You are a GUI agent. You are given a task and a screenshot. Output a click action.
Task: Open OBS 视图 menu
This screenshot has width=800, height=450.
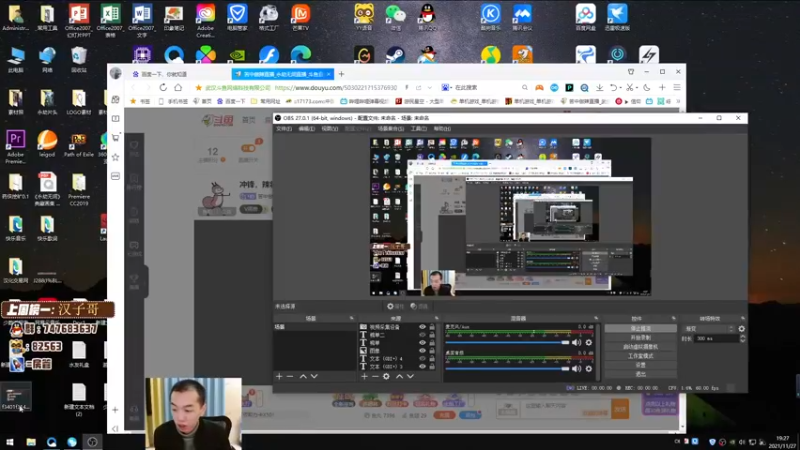coord(330,129)
